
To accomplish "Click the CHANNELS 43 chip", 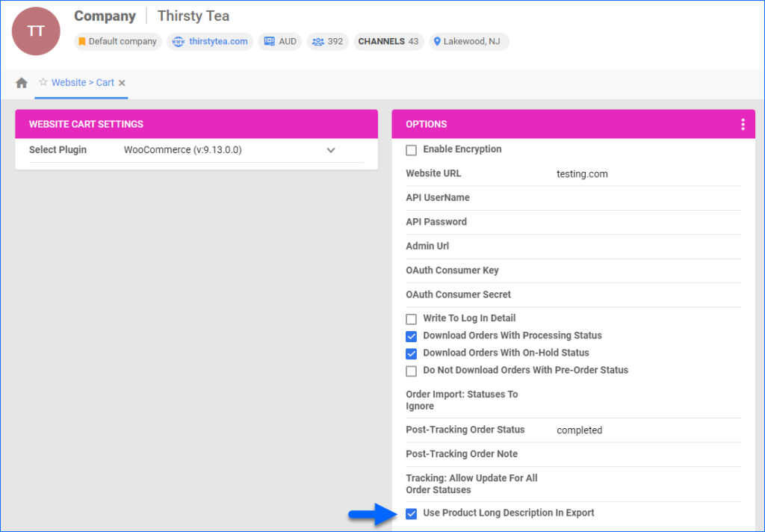I will (388, 41).
